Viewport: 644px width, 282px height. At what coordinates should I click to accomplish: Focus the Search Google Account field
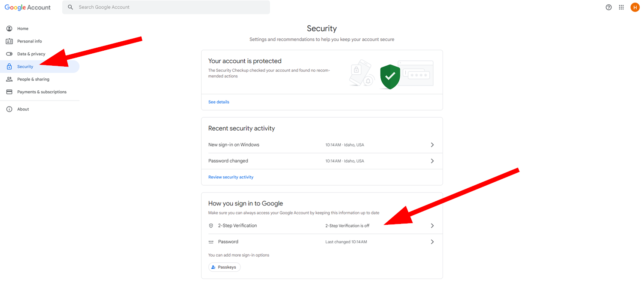point(166,7)
